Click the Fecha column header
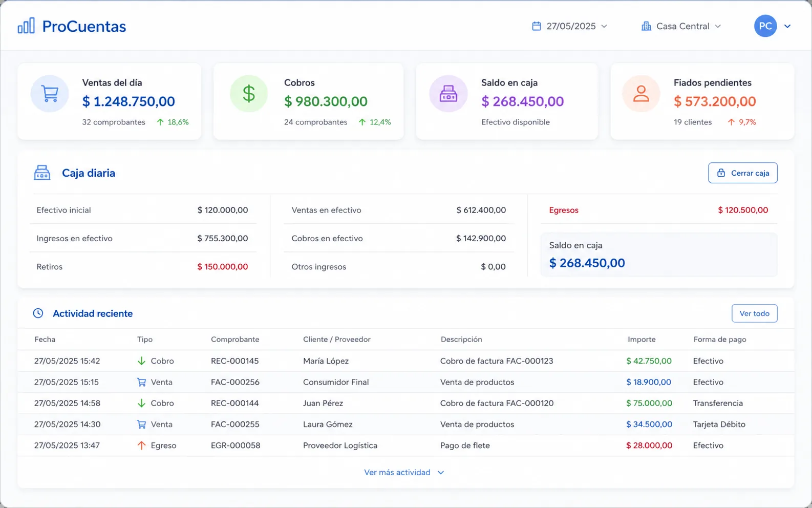812x508 pixels. (x=45, y=339)
